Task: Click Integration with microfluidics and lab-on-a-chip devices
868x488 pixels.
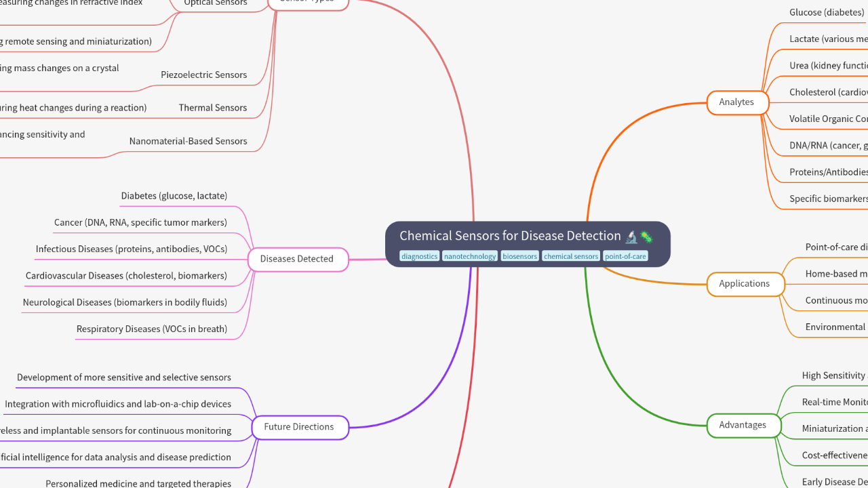Action: [x=118, y=404]
